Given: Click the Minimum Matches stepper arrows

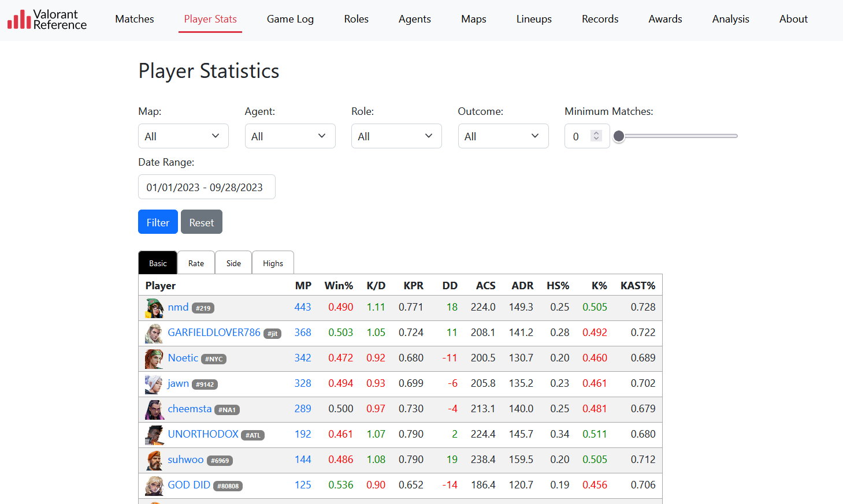Looking at the screenshot, I should click(596, 136).
